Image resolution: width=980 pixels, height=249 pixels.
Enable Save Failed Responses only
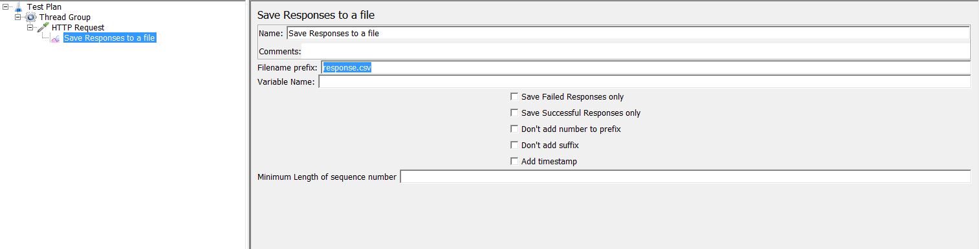514,96
